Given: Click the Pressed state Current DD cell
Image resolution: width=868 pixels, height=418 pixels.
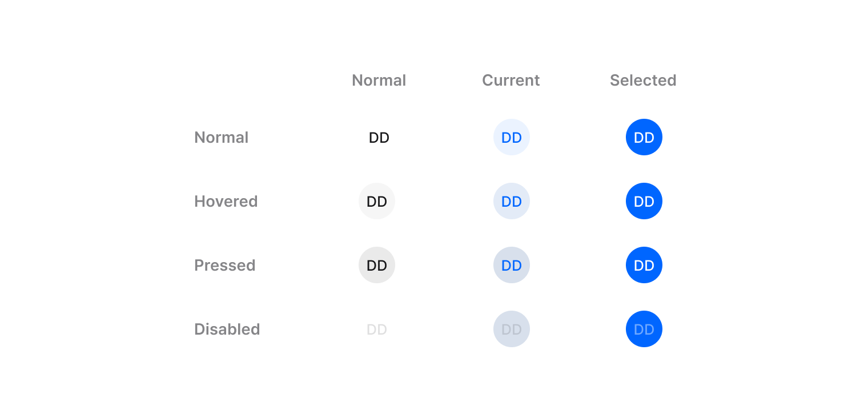Looking at the screenshot, I should (x=511, y=266).
